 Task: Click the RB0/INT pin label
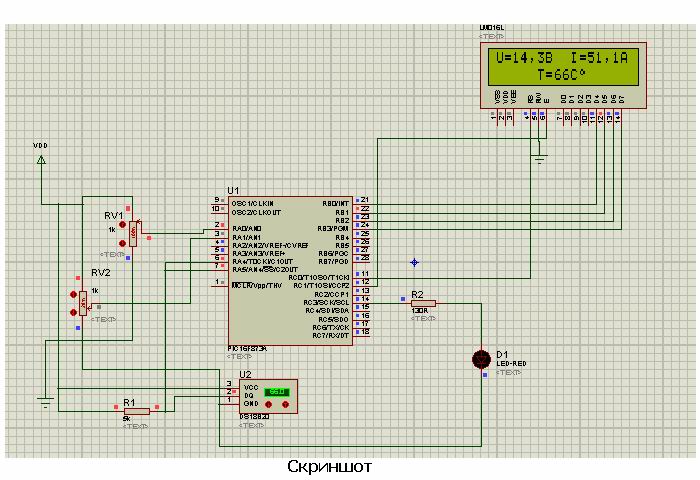[x=336, y=204]
